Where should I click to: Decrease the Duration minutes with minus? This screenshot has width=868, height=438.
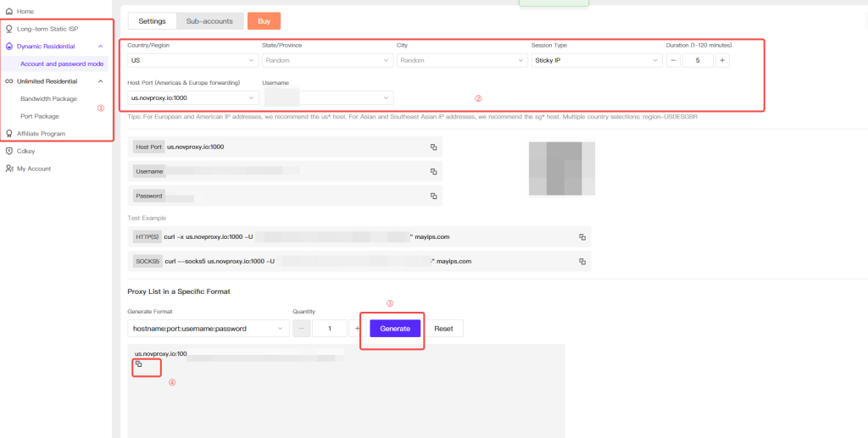coord(674,60)
